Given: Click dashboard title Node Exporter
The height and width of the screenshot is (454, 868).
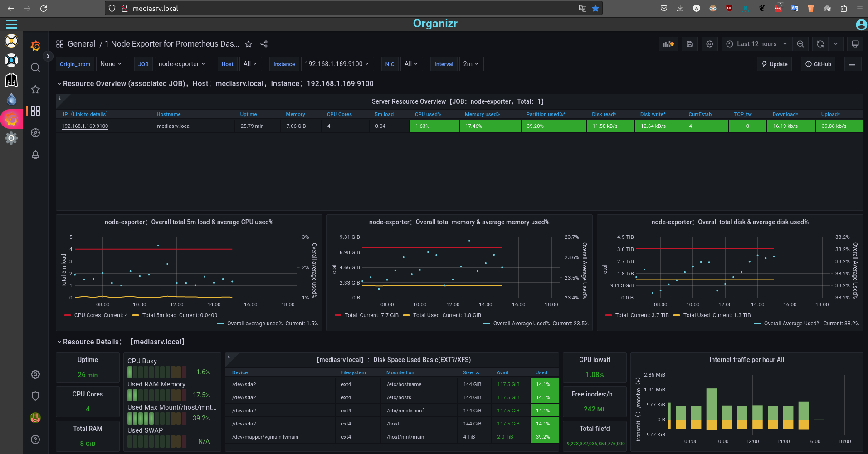Looking at the screenshot, I should (172, 44).
